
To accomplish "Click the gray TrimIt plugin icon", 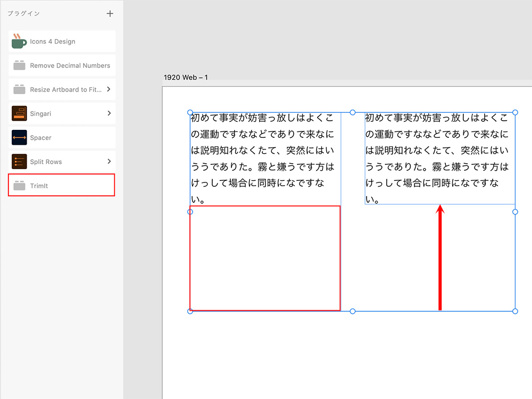I will [19, 186].
